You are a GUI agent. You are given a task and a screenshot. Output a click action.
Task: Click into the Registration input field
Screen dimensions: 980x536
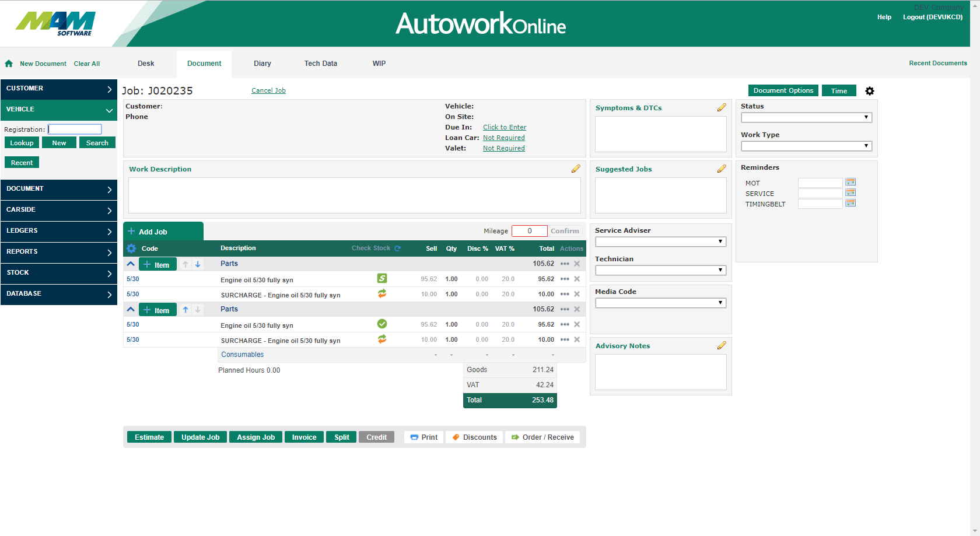point(75,129)
